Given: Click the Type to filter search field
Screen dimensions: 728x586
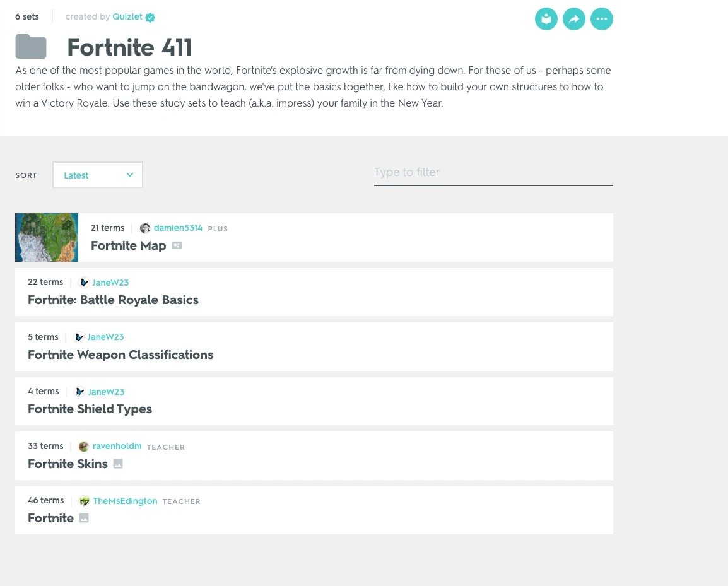Looking at the screenshot, I should 493,172.
